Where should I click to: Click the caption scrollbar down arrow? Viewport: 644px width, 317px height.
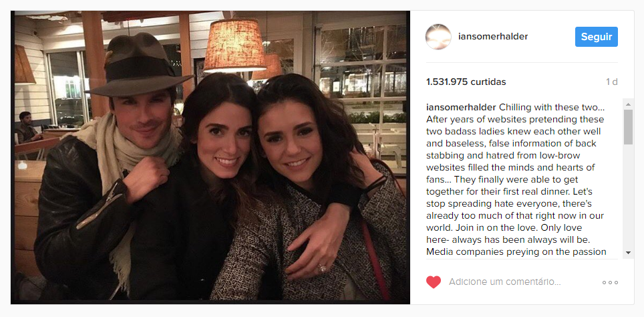tap(628, 253)
